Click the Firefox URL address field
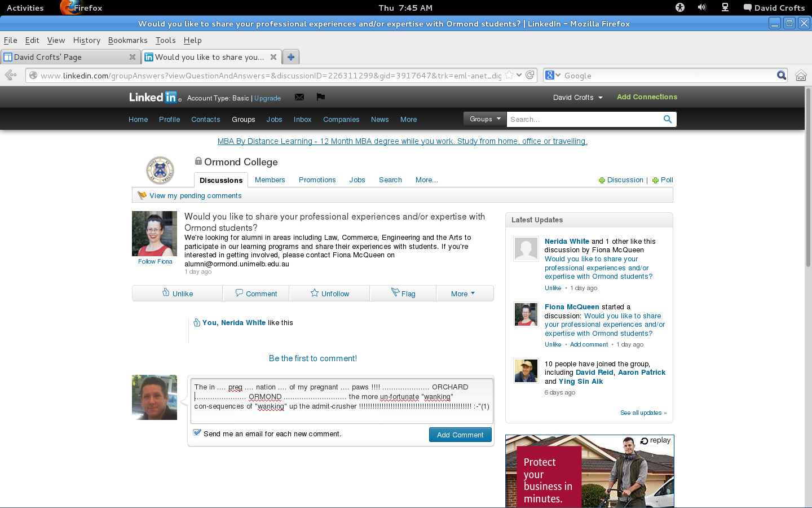This screenshot has height=508, width=812. [x=271, y=76]
